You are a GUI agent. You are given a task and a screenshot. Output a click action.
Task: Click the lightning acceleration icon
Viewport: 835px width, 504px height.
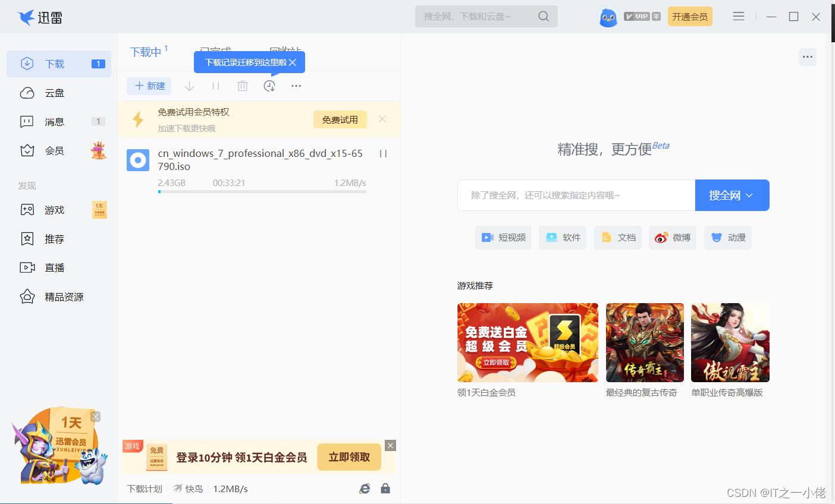click(x=138, y=119)
